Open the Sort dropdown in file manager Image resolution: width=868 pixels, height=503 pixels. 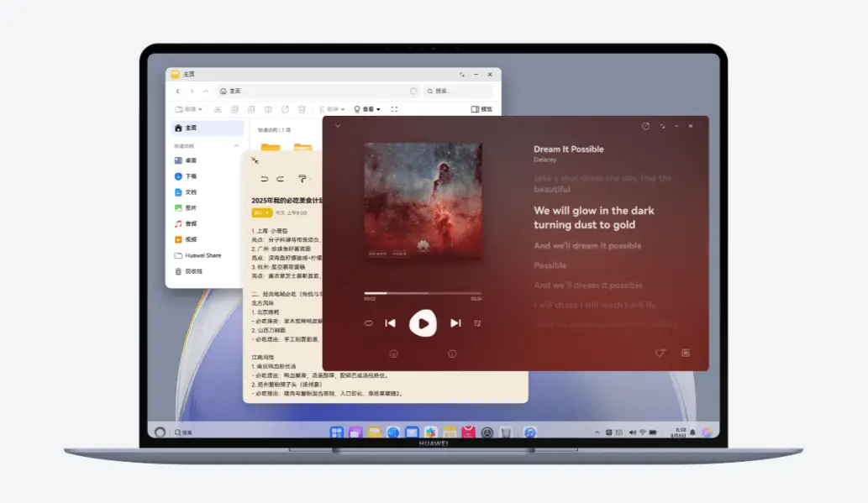tap(332, 109)
